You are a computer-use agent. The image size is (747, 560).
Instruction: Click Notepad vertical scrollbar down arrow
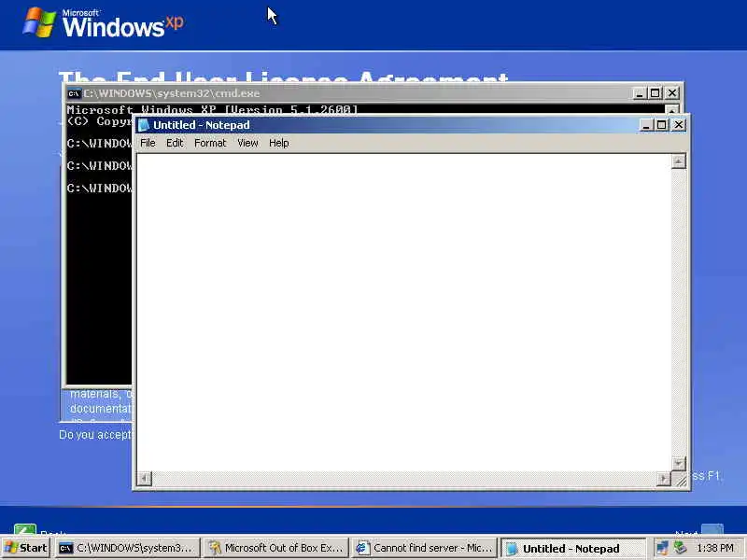click(x=679, y=463)
